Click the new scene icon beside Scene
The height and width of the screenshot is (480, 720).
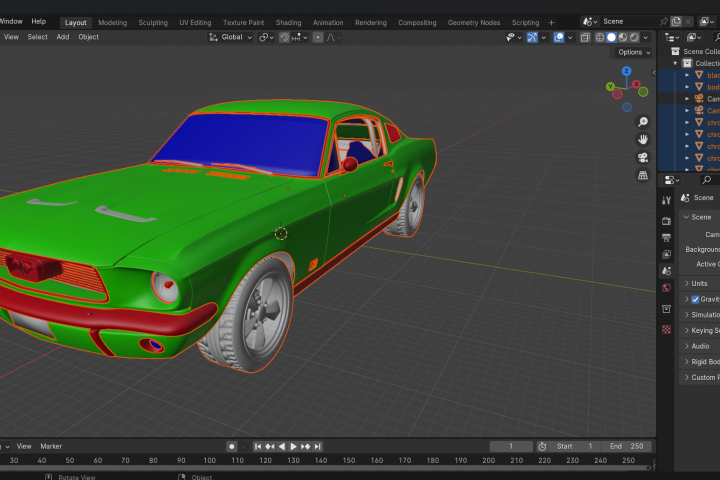pos(676,22)
